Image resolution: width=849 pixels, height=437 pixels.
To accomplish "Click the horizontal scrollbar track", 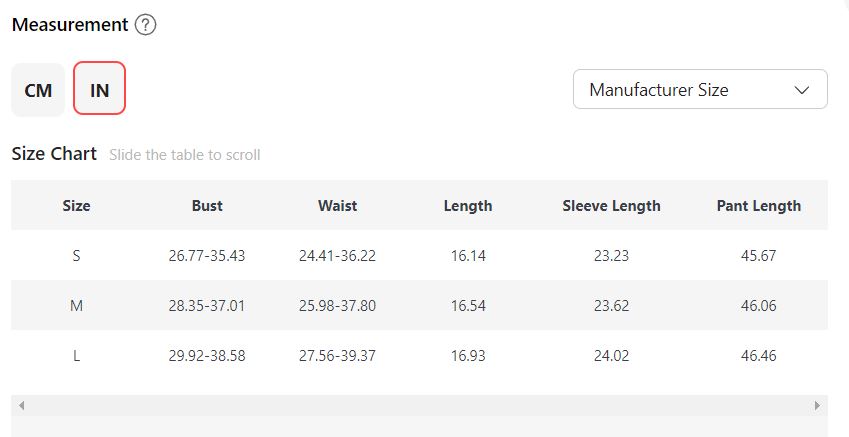I will click(419, 405).
